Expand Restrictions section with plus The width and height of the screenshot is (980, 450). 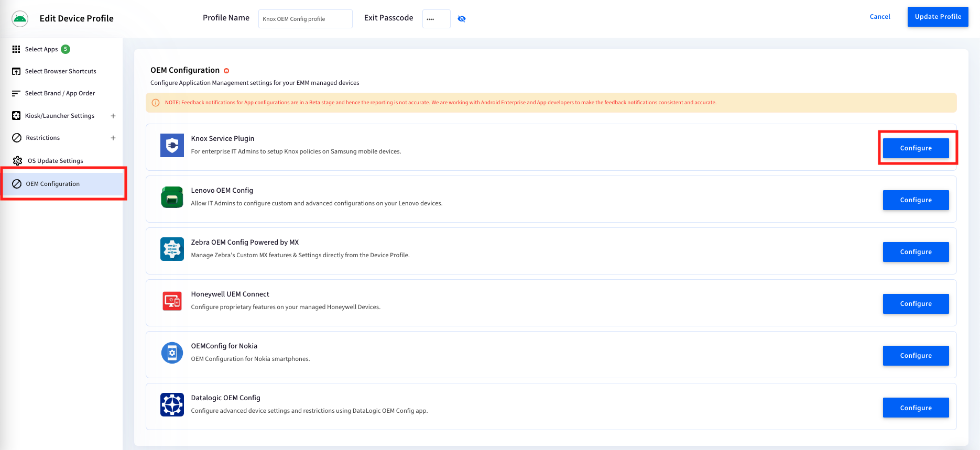(113, 138)
